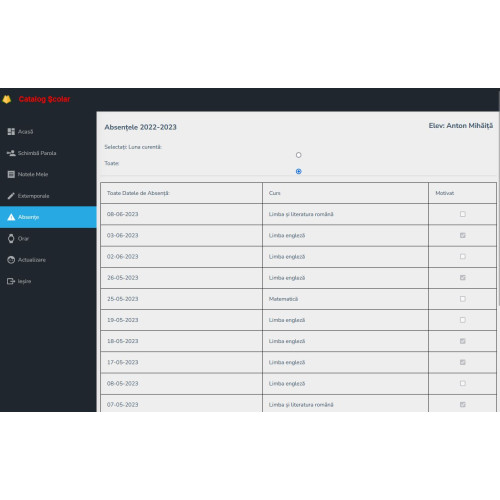Screen dimensions: 500x500
Task: Select the Toate radio button
Action: click(x=298, y=171)
